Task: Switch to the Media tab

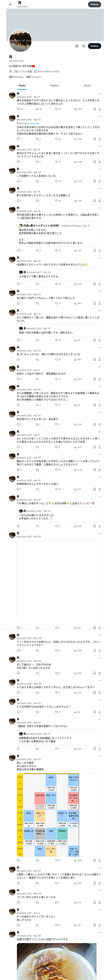Action: point(88,86)
